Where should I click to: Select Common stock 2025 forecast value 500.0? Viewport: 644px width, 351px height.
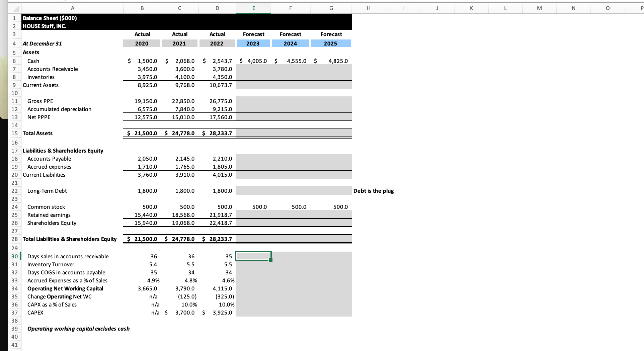[x=340, y=207]
